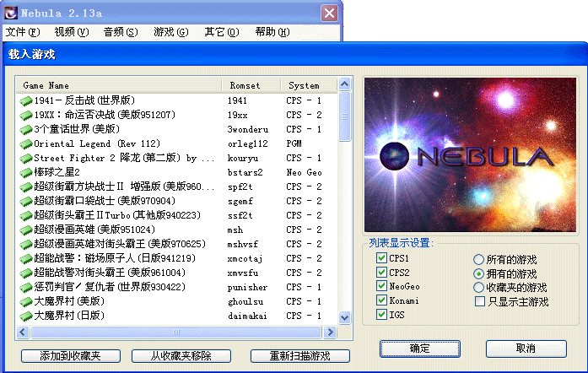This screenshot has height=373, width=588.
Task: Click the Nebula preview image
Action: tap(470, 154)
